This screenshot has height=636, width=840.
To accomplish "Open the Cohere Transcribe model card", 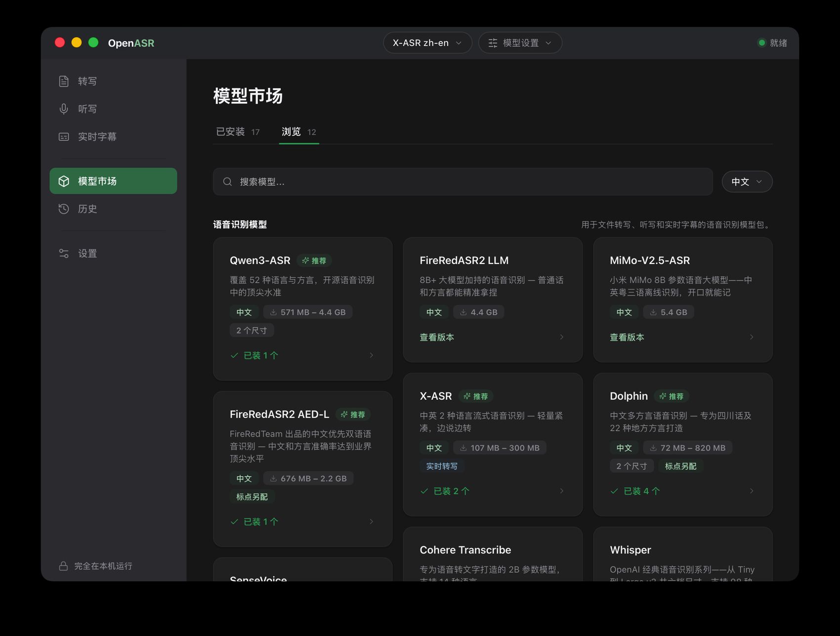I will coord(493,554).
